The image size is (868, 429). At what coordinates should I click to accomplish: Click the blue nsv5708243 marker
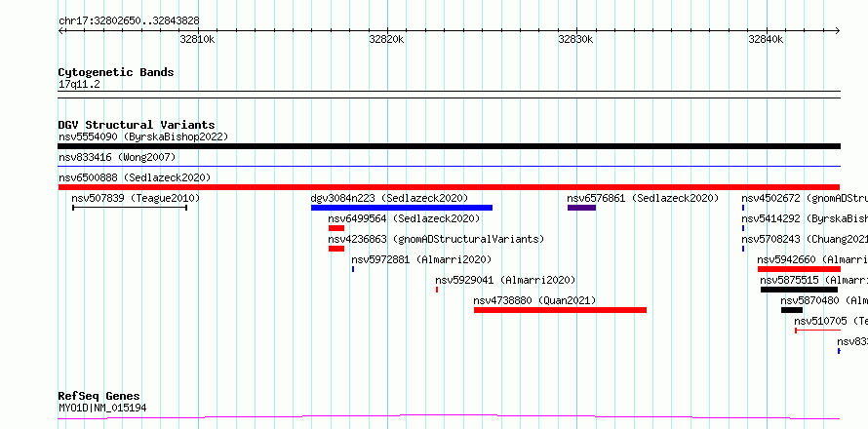click(743, 249)
